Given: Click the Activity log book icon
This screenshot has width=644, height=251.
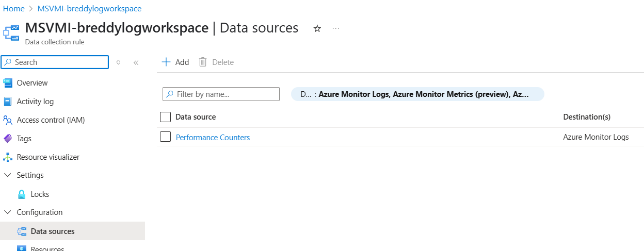Looking at the screenshot, I should [x=7, y=102].
